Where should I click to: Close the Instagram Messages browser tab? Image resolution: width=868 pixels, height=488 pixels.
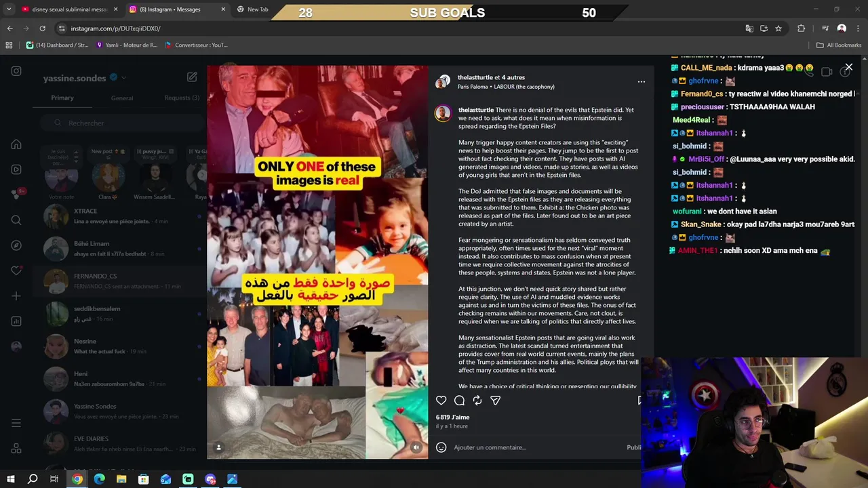click(223, 9)
